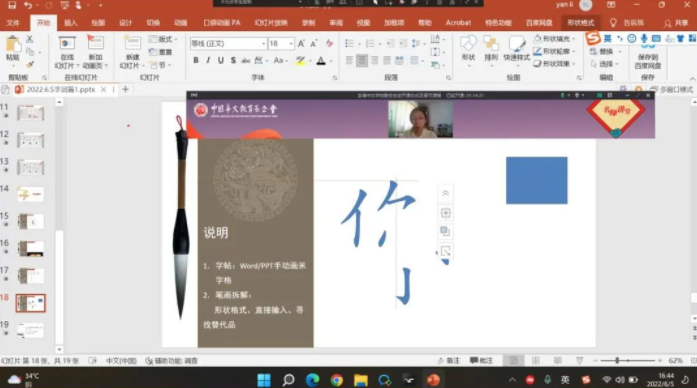Decrease font size with small A icon
697x388 pixels.
314,44
